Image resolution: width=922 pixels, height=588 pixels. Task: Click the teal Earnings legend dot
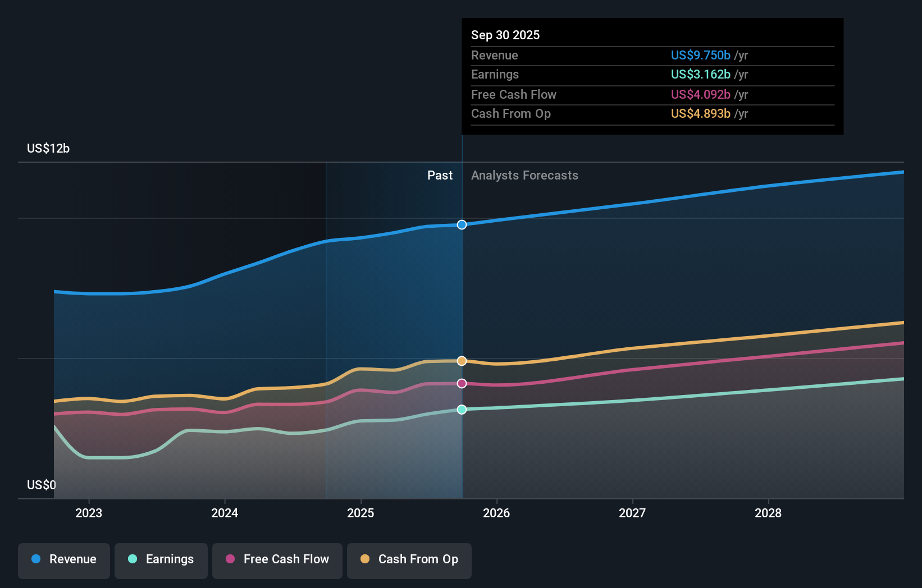[x=132, y=559]
